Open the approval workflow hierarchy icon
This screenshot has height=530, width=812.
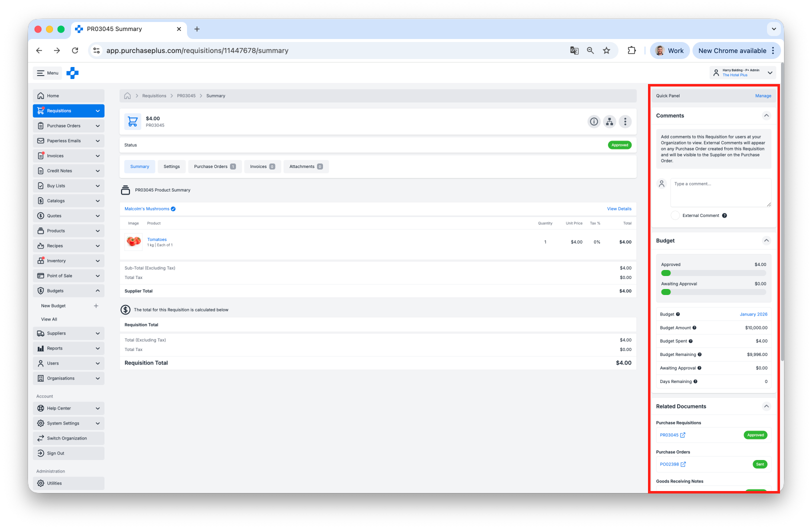(609, 121)
